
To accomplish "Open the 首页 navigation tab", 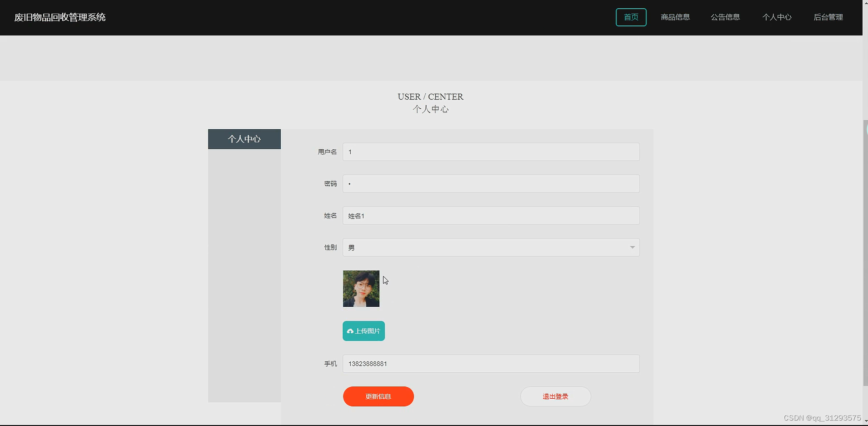I will coord(631,17).
